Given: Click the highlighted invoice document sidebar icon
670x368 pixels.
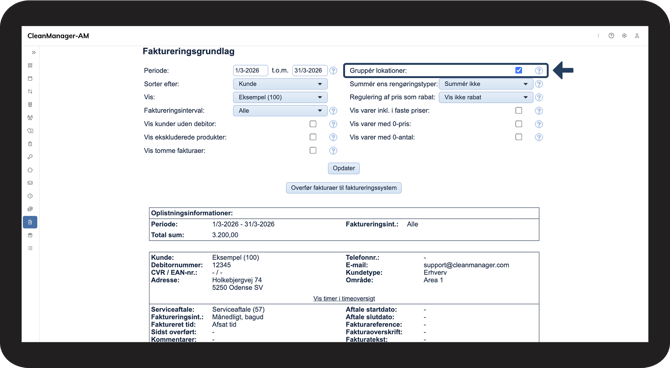Looking at the screenshot, I should point(30,222).
